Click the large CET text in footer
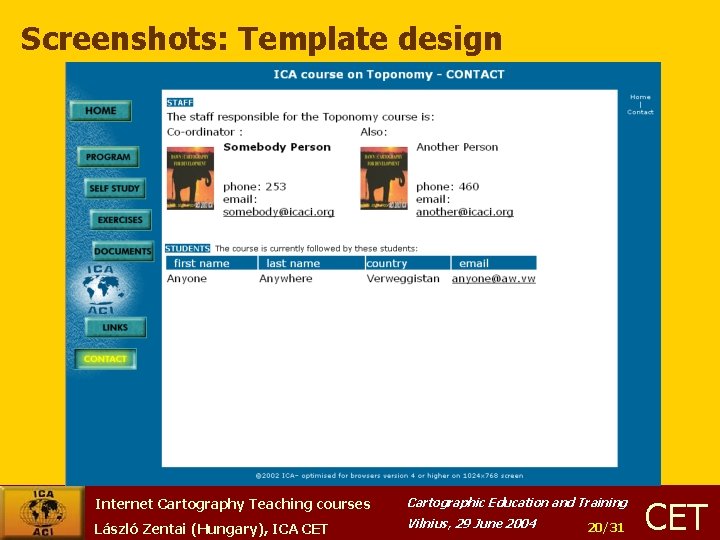Image resolution: width=720 pixels, height=540 pixels. point(676,516)
